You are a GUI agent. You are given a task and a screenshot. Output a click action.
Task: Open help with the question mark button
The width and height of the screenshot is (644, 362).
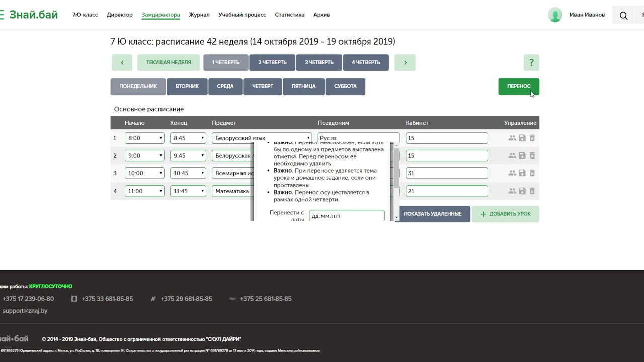531,62
